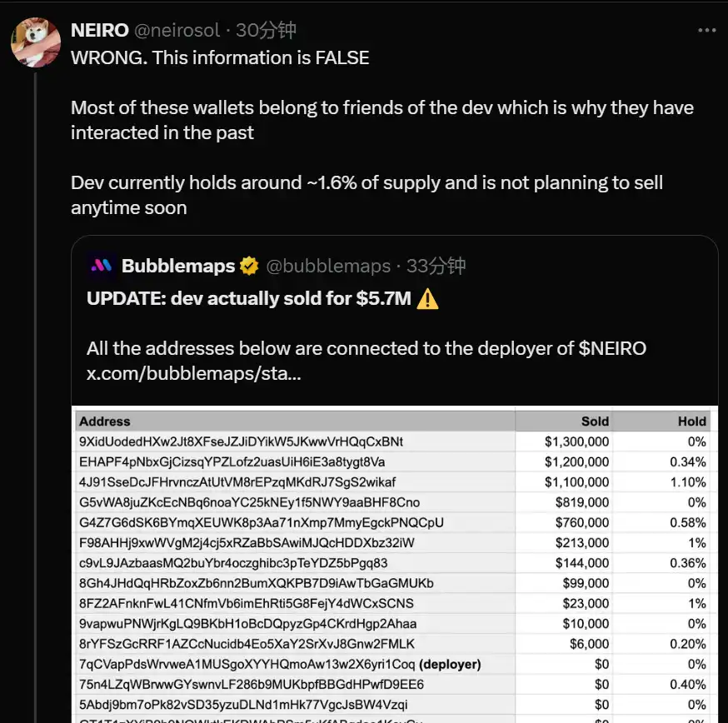This screenshot has width=728, height=723.
Task: Click the @neirosol handle
Action: (x=176, y=31)
